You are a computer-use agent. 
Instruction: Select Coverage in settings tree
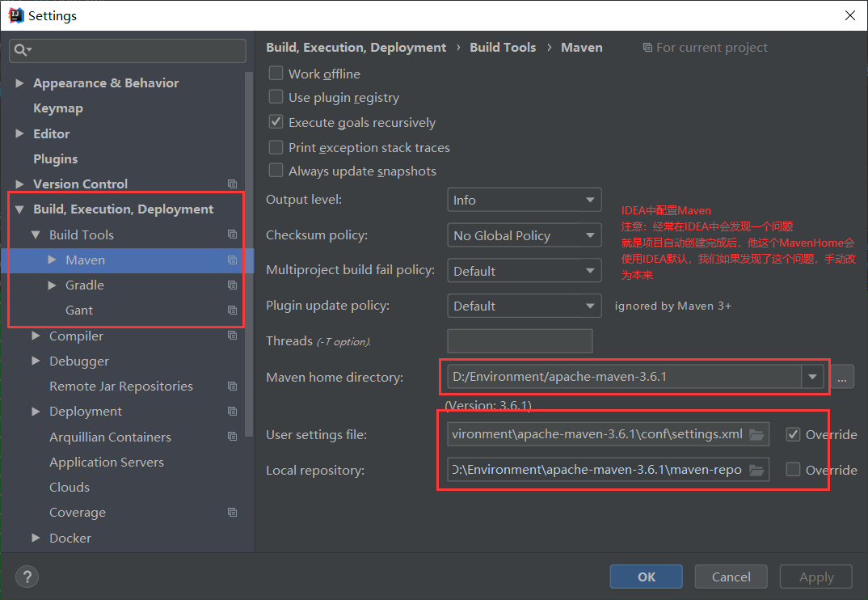[78, 513]
